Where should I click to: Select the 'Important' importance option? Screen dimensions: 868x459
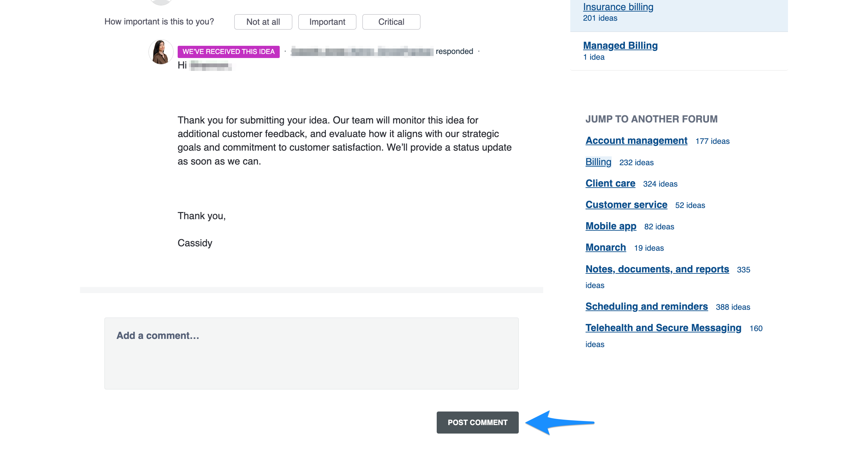pos(327,22)
